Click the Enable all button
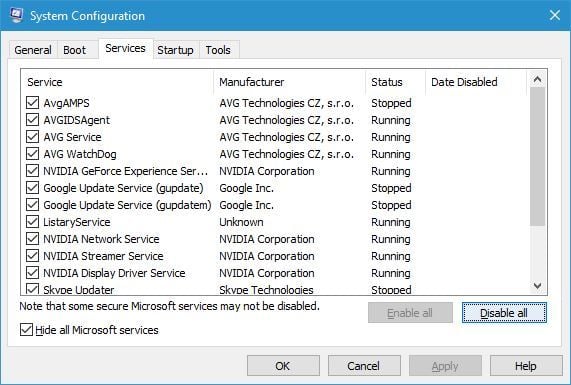 tap(410, 313)
